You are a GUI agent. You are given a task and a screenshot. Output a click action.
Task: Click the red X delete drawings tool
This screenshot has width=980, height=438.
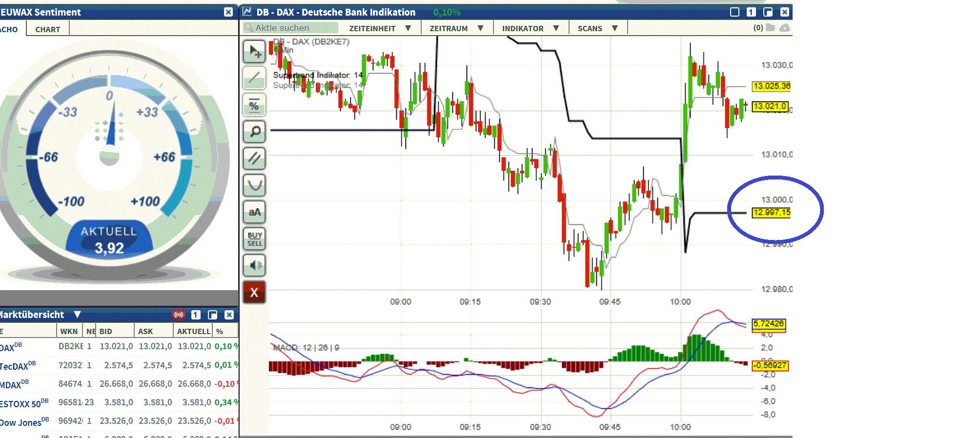[254, 292]
